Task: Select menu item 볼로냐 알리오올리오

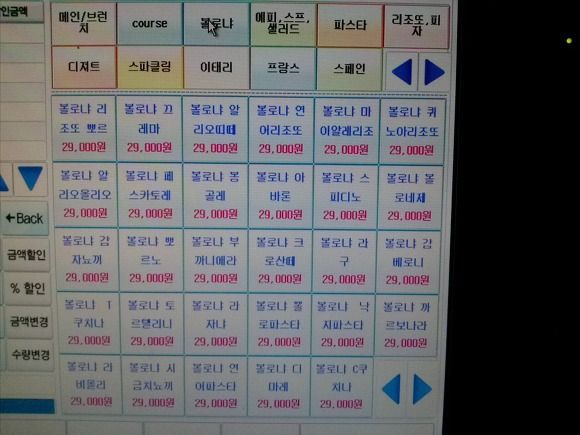Action: tap(85, 195)
